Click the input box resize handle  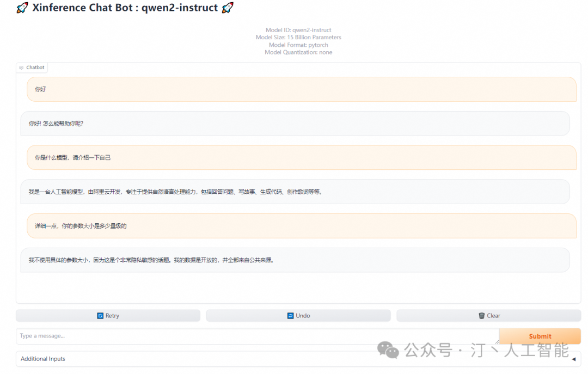497,342
